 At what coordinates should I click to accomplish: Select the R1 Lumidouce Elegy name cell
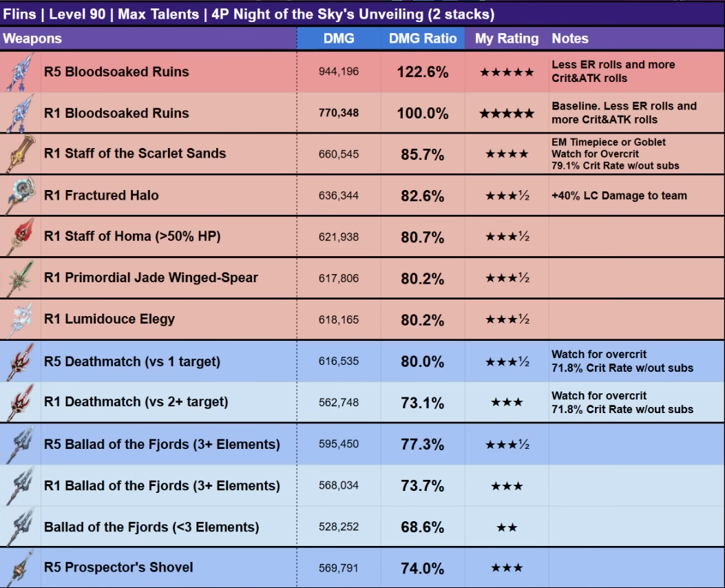coord(169,319)
